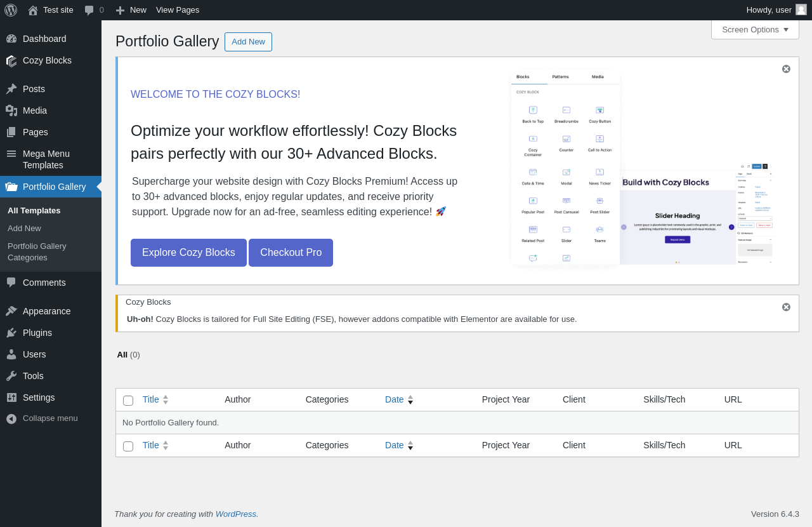The image size is (812, 527).
Task: Click the Appearance paintbrush icon
Action: pyautogui.click(x=11, y=311)
